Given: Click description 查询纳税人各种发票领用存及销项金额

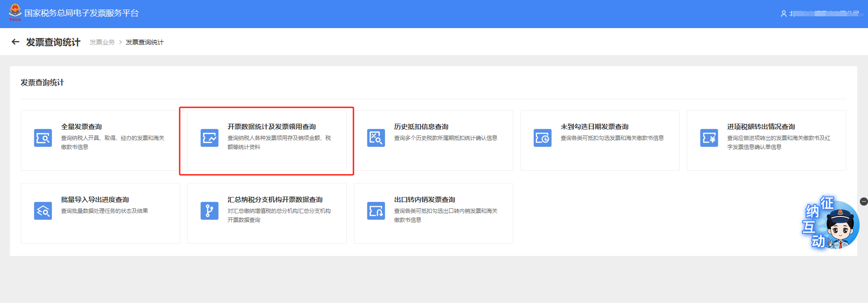Looking at the screenshot, I should [x=279, y=143].
